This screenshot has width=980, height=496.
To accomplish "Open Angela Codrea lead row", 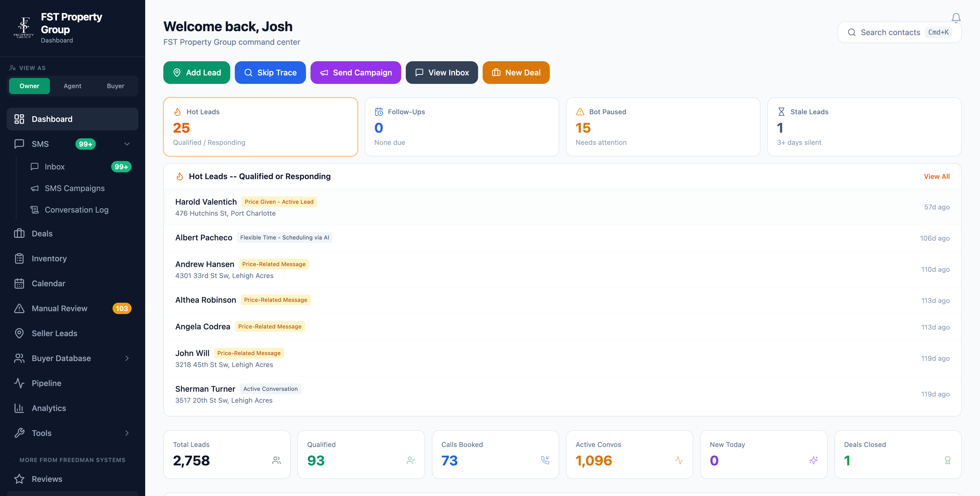I will click(562, 327).
